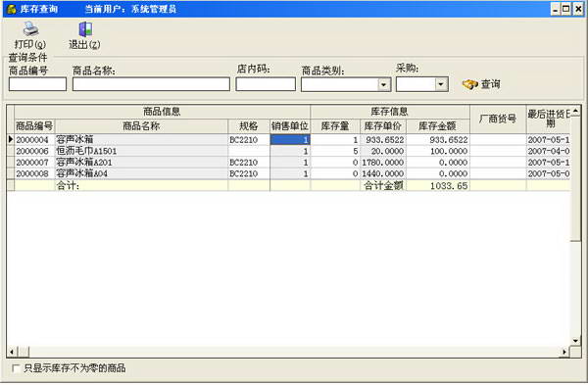Click the vertical scrollbar down arrow
The width and height of the screenshot is (588, 385).
[575, 340]
